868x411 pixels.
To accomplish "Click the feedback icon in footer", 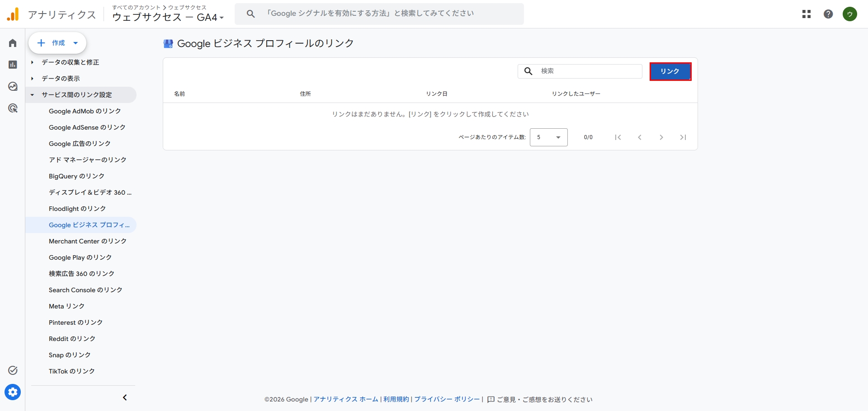I will point(491,399).
